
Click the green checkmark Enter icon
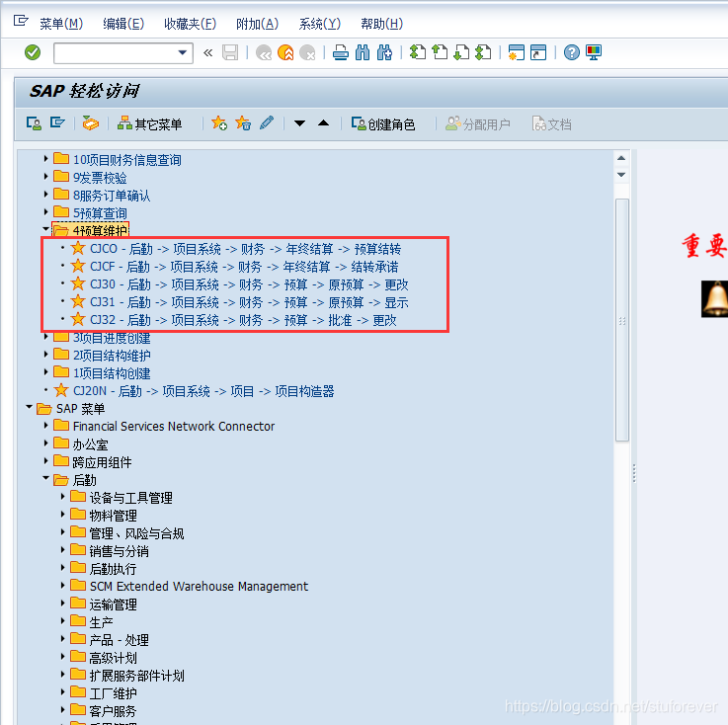33,52
